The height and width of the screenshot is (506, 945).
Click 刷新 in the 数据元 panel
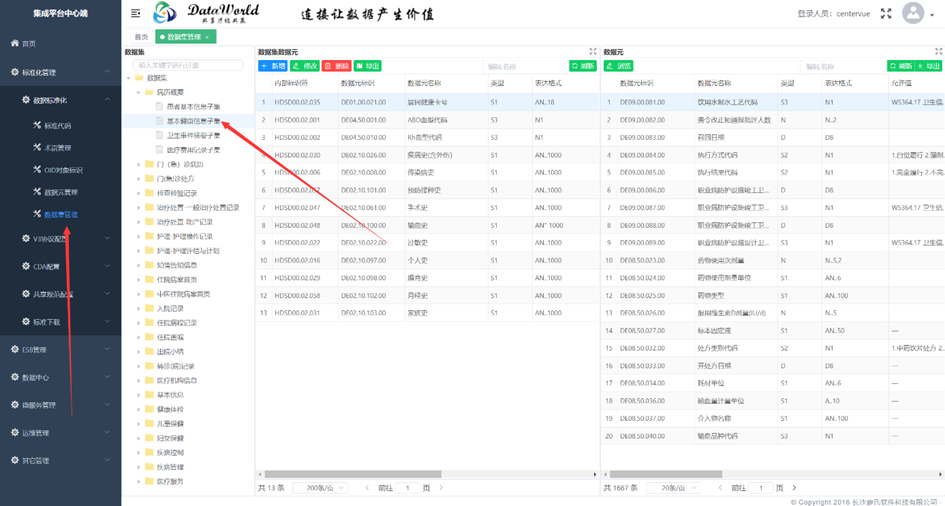(x=900, y=66)
